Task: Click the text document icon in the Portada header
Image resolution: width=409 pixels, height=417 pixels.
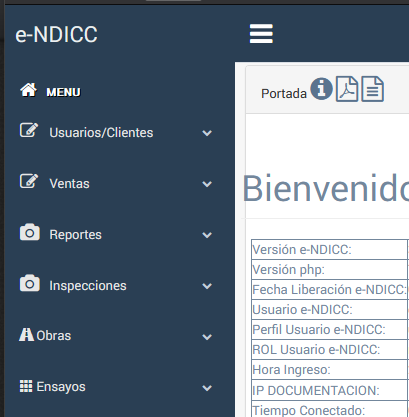Action: click(373, 89)
